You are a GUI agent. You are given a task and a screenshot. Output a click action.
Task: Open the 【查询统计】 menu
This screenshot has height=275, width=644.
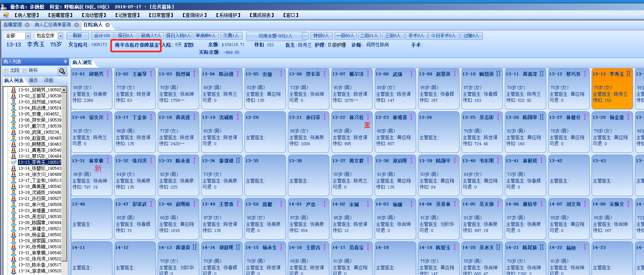click(x=195, y=15)
